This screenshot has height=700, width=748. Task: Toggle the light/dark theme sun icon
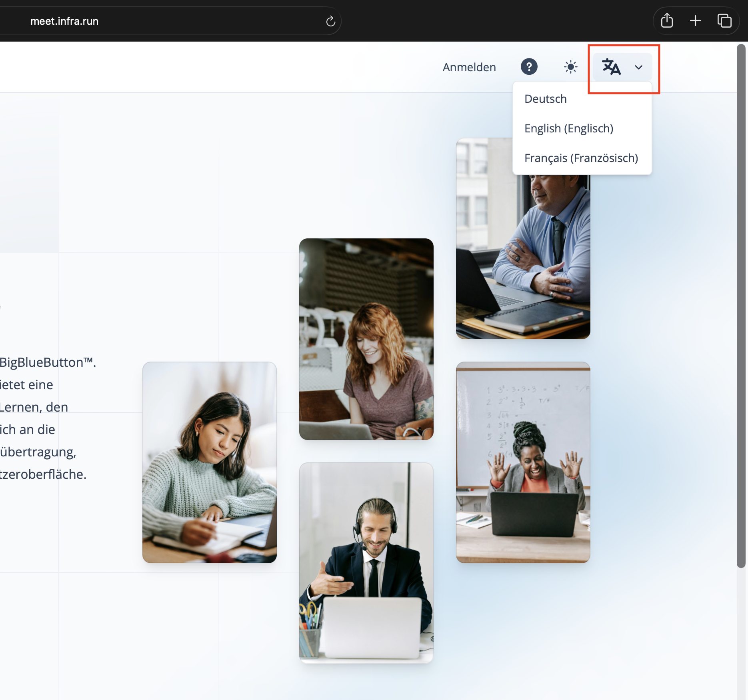pos(570,67)
